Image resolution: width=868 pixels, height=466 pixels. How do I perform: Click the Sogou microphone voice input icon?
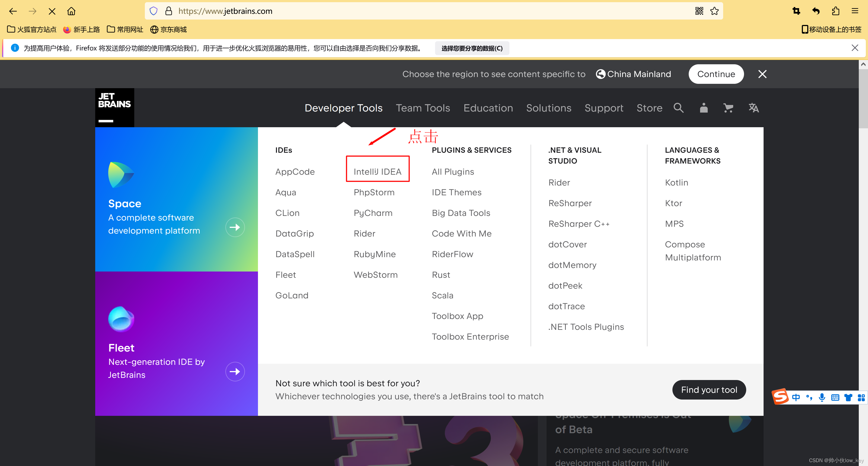tap(822, 397)
